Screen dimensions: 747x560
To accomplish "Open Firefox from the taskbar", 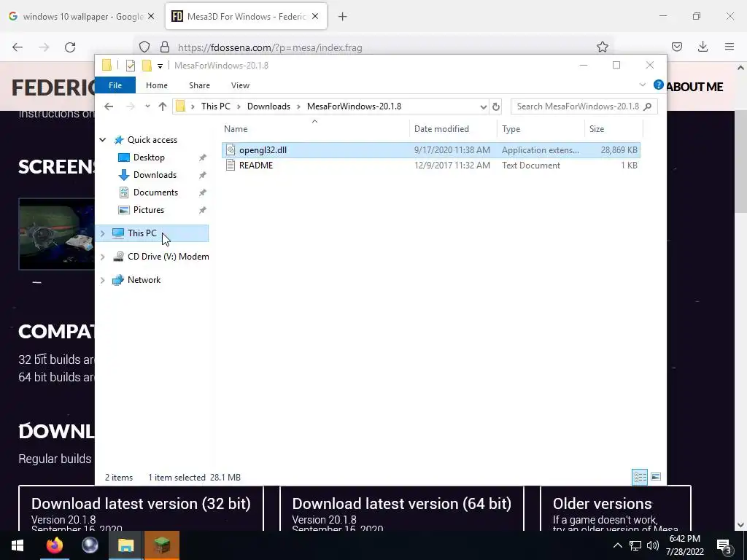I will point(55,545).
